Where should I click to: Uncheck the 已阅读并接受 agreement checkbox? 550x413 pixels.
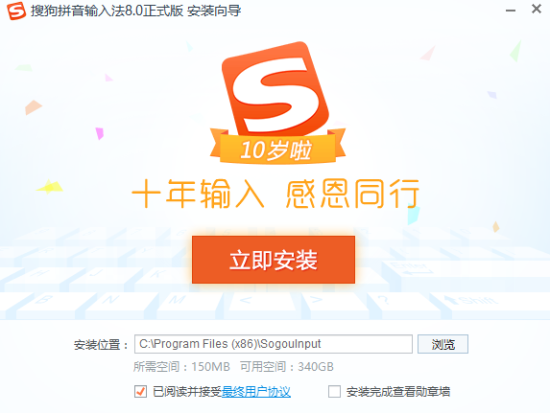point(141,391)
